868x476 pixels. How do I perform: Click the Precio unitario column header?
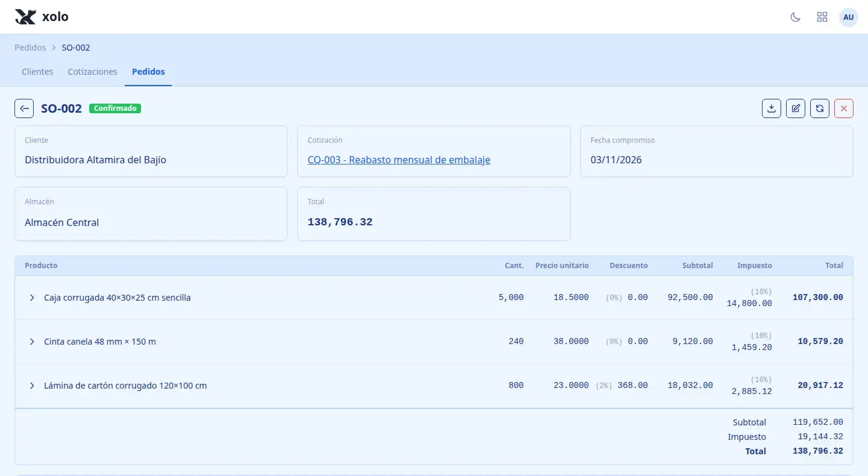click(562, 265)
